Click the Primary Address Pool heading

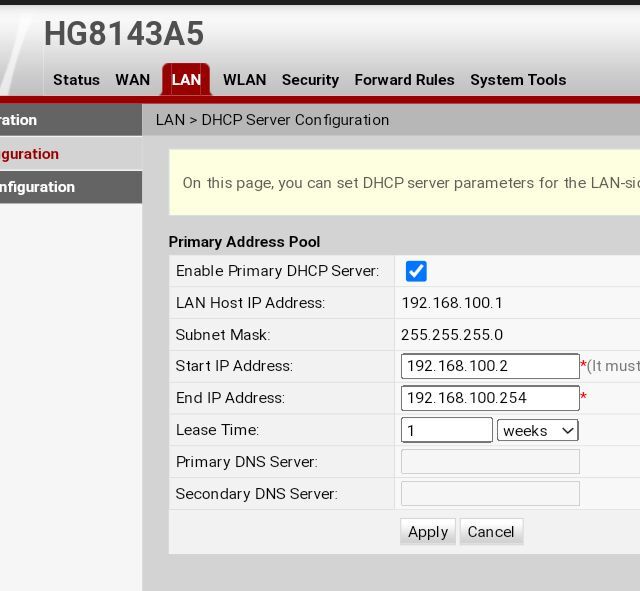pyautogui.click(x=244, y=242)
